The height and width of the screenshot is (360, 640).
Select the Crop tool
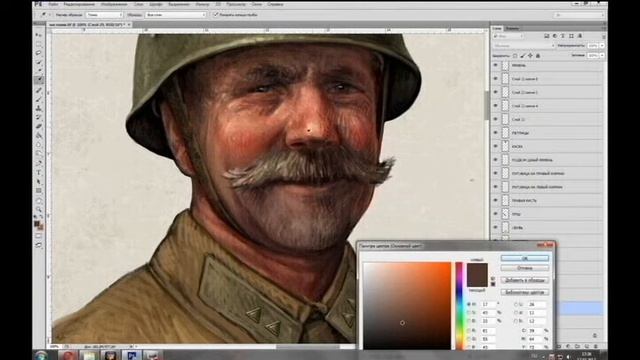click(39, 71)
